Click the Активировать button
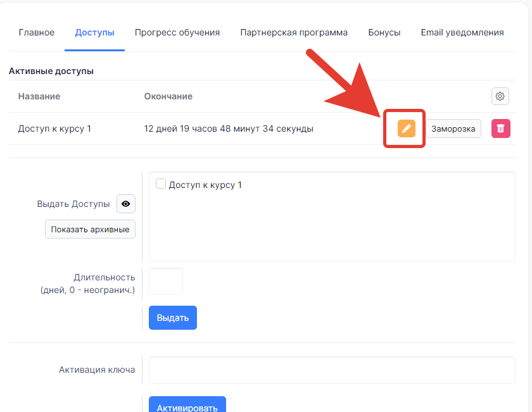This screenshot has width=532, height=412. click(x=187, y=407)
